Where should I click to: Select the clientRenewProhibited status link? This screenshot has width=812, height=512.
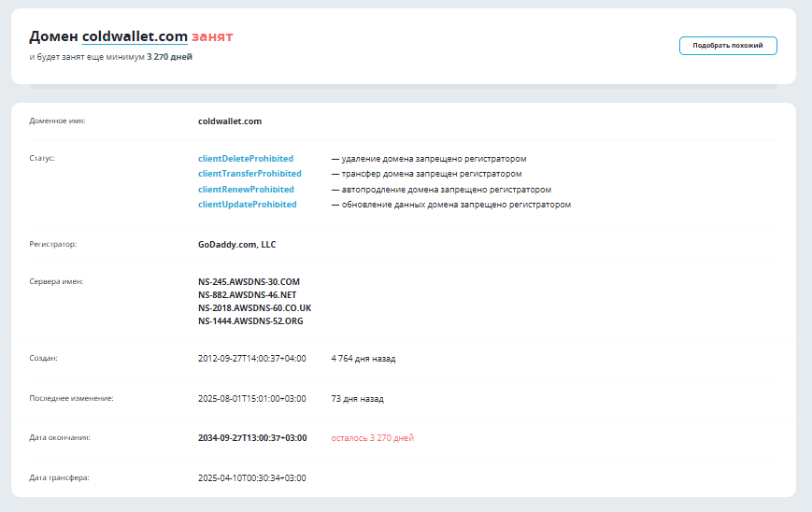pos(246,189)
